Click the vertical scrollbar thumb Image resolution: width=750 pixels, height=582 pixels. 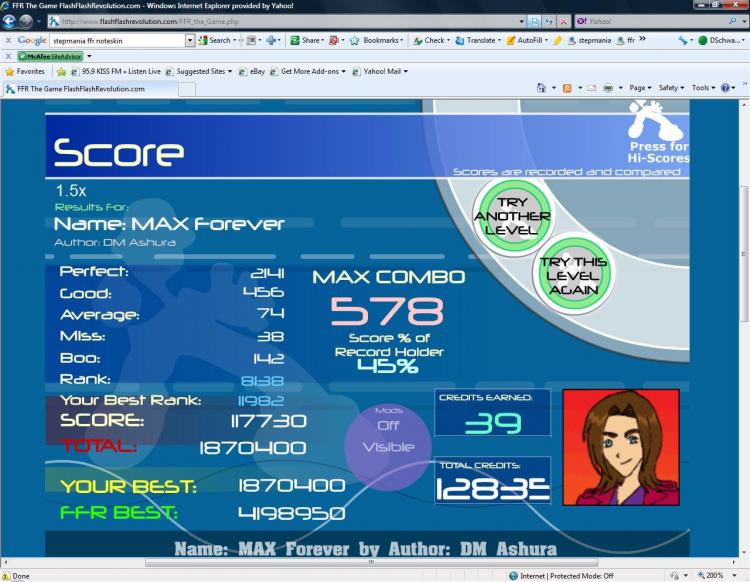[x=745, y=253]
